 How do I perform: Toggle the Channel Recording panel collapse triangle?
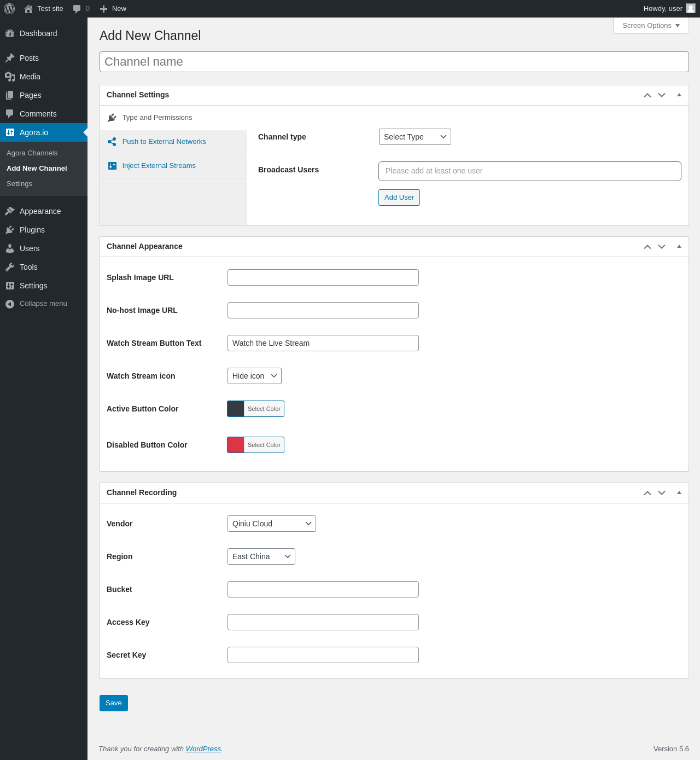pyautogui.click(x=679, y=492)
